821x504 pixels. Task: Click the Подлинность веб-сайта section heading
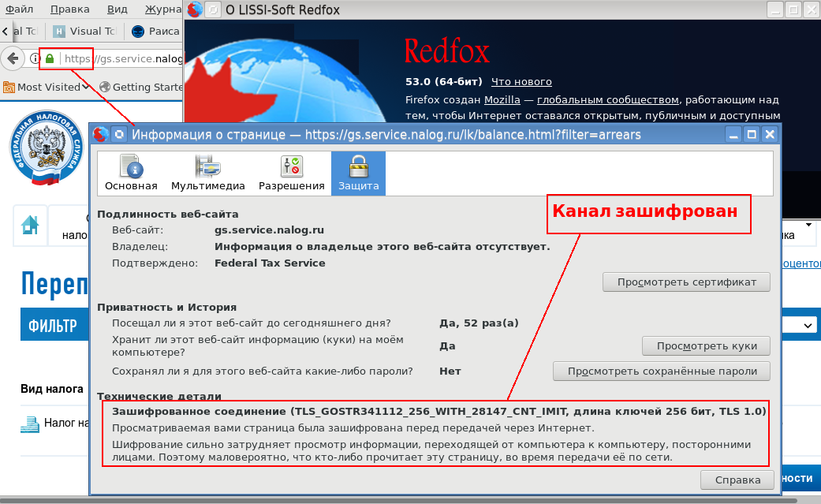coord(167,214)
